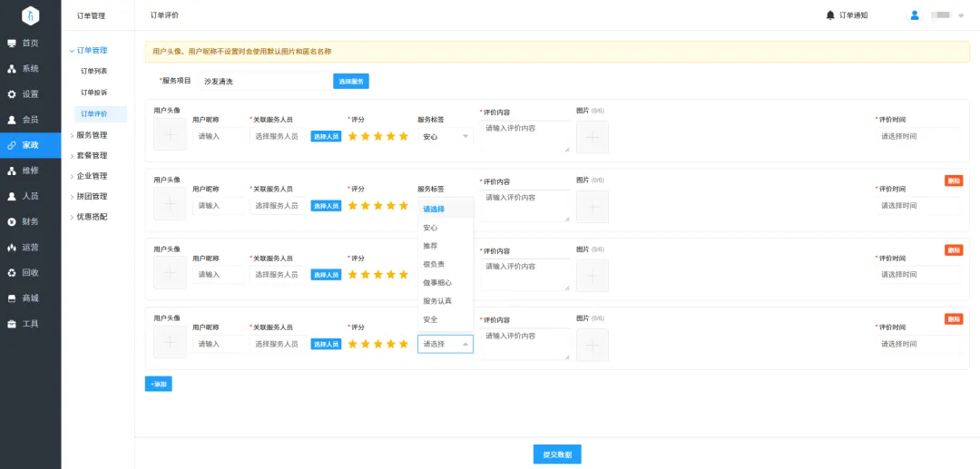The height and width of the screenshot is (469, 980).
Task: Select 家政 in the left sidebar
Action: click(x=31, y=145)
